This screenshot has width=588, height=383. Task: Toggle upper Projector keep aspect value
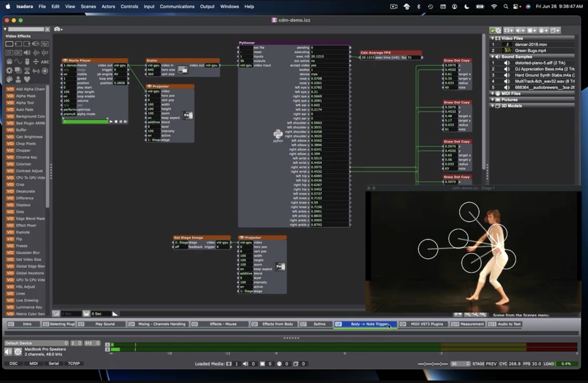click(x=153, y=118)
